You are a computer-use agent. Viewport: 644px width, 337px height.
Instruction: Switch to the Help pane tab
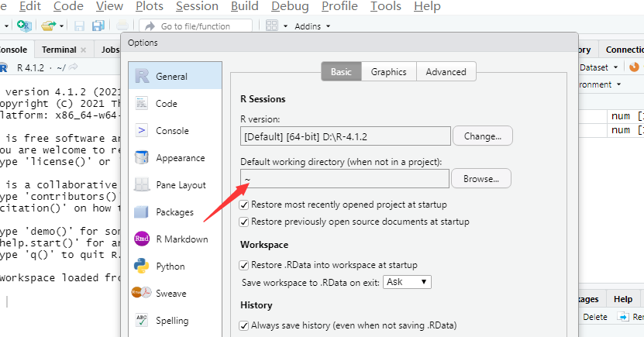click(x=622, y=299)
